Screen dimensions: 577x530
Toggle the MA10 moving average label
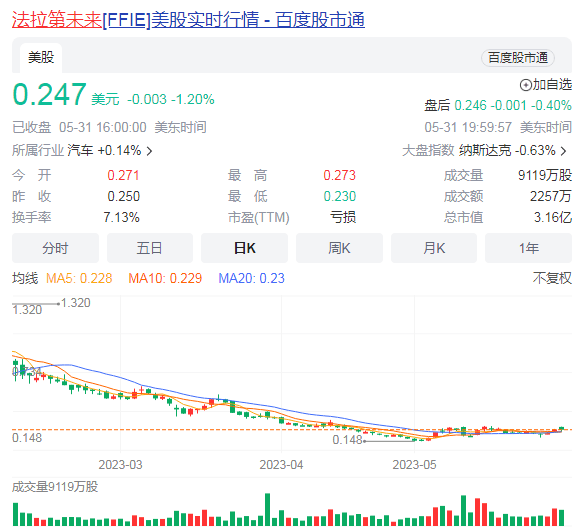(x=165, y=278)
